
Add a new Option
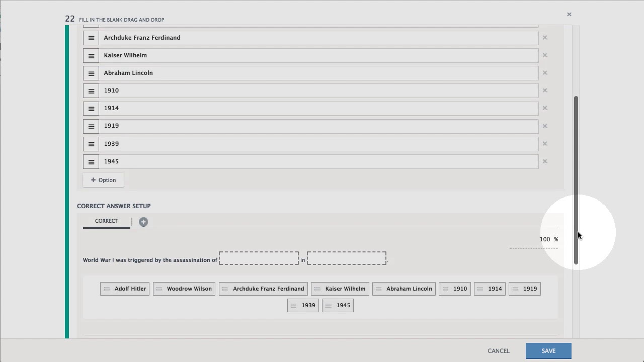coord(103,180)
